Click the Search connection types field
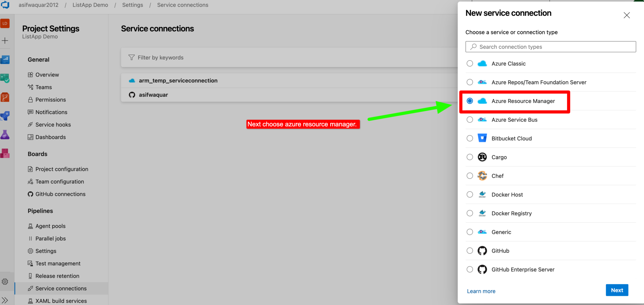644x305 pixels. point(550,46)
